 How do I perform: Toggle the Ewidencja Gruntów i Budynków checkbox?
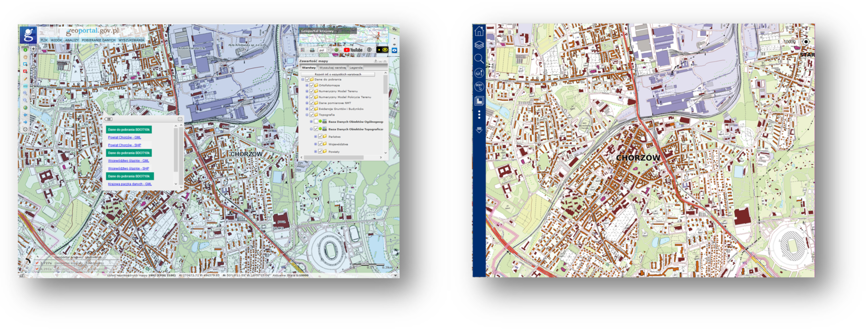click(312, 109)
